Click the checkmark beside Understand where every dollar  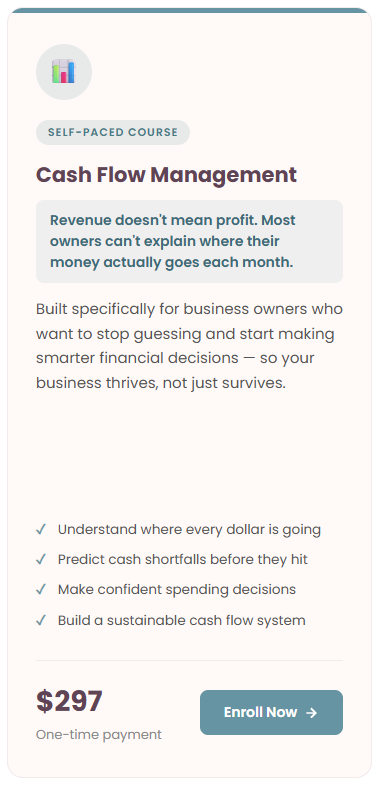tap(41, 529)
